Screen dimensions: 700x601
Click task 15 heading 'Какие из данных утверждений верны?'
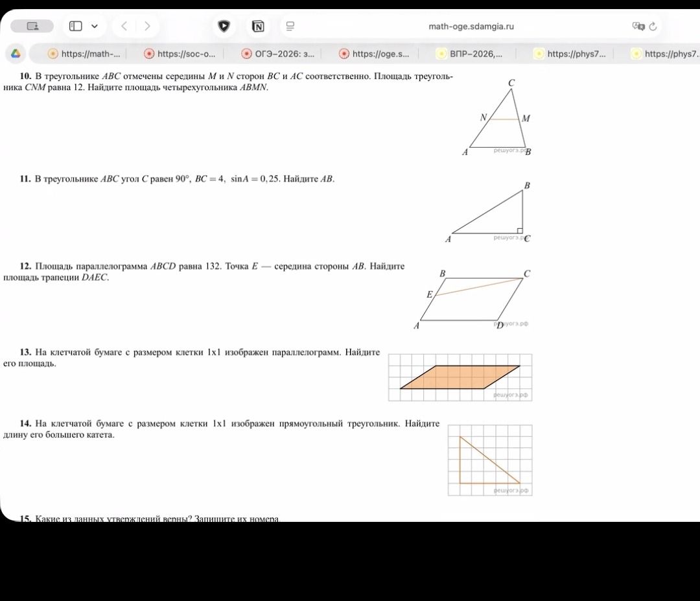(x=113, y=519)
